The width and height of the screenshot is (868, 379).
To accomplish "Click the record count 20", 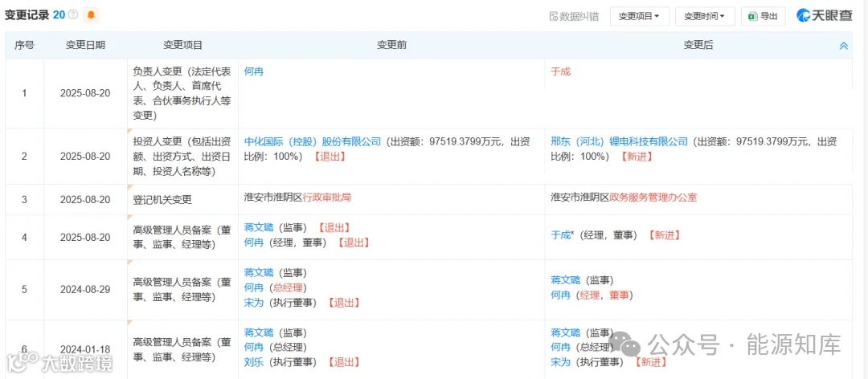I will [59, 15].
